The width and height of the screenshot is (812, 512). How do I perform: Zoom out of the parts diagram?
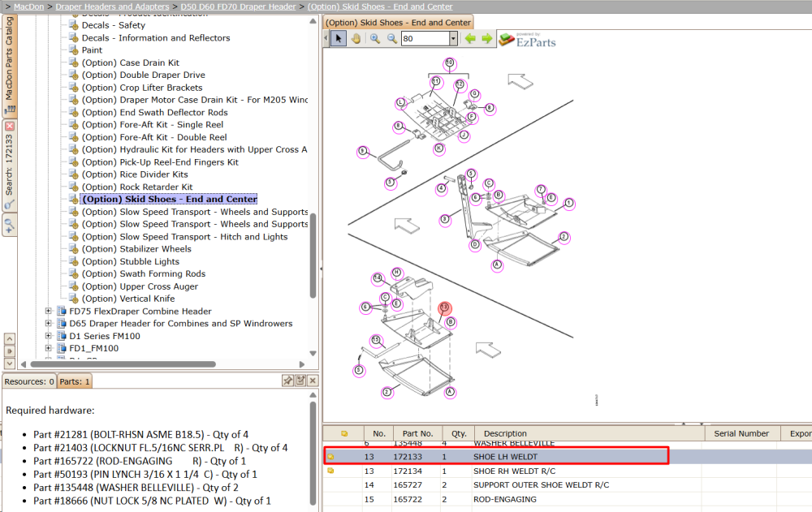point(392,38)
